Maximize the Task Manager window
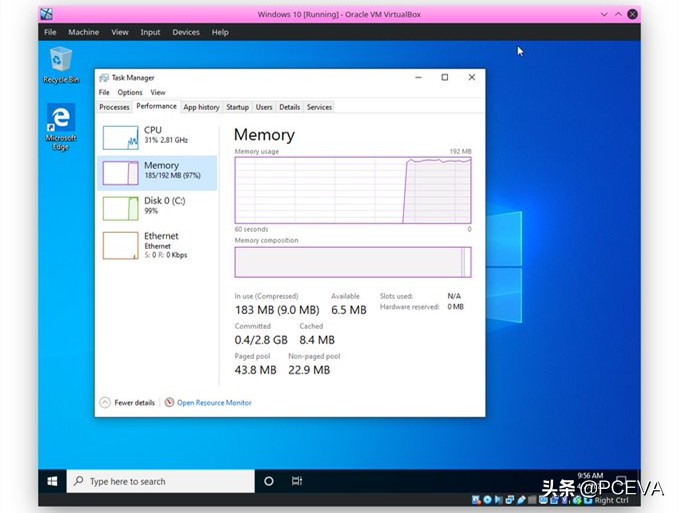Image resolution: width=679 pixels, height=513 pixels. point(445,77)
